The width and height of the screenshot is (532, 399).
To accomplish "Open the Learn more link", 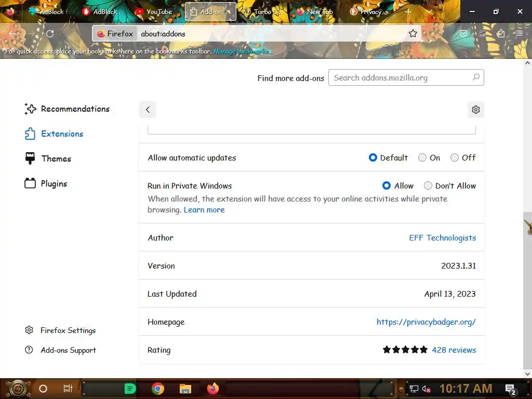I will point(204,210).
